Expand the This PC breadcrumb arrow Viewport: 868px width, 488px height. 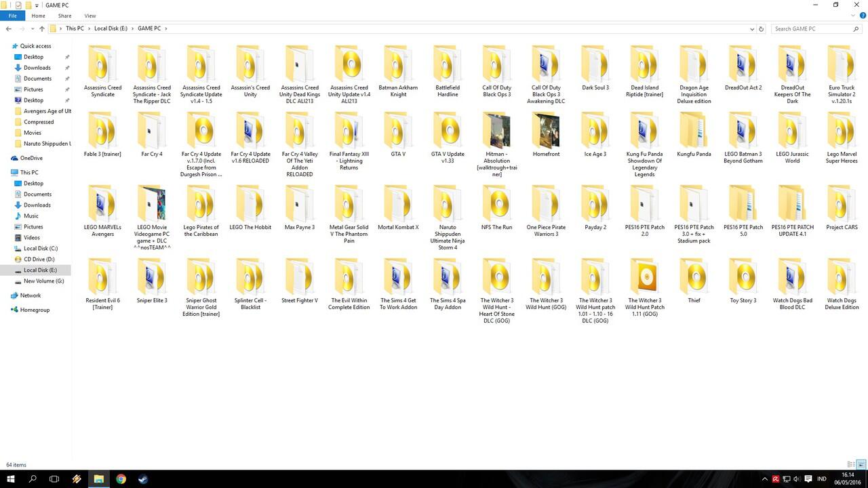(89, 28)
